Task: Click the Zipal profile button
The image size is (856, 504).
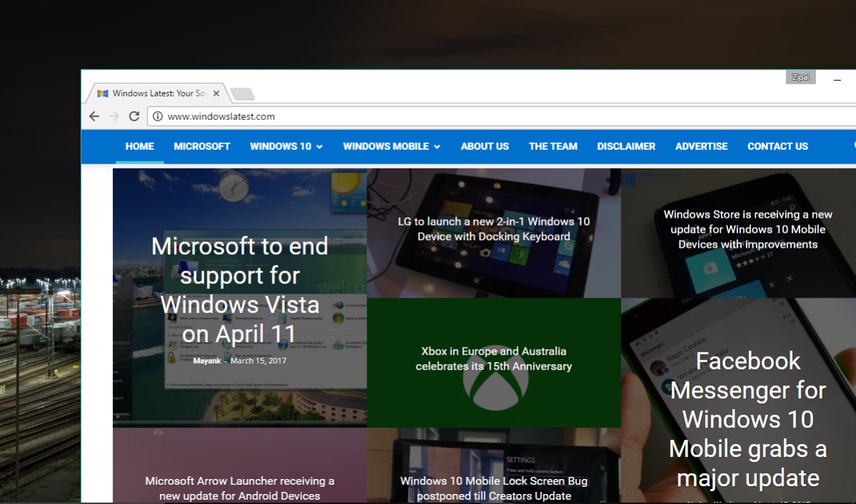Action: [801, 77]
